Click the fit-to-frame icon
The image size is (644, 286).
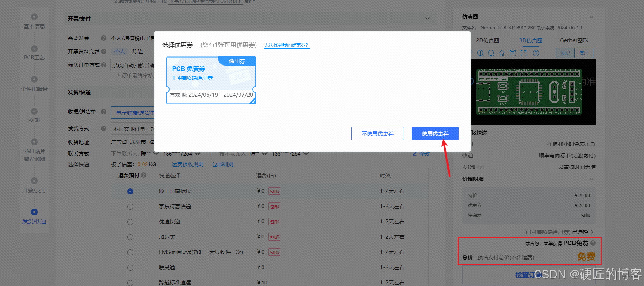click(513, 53)
